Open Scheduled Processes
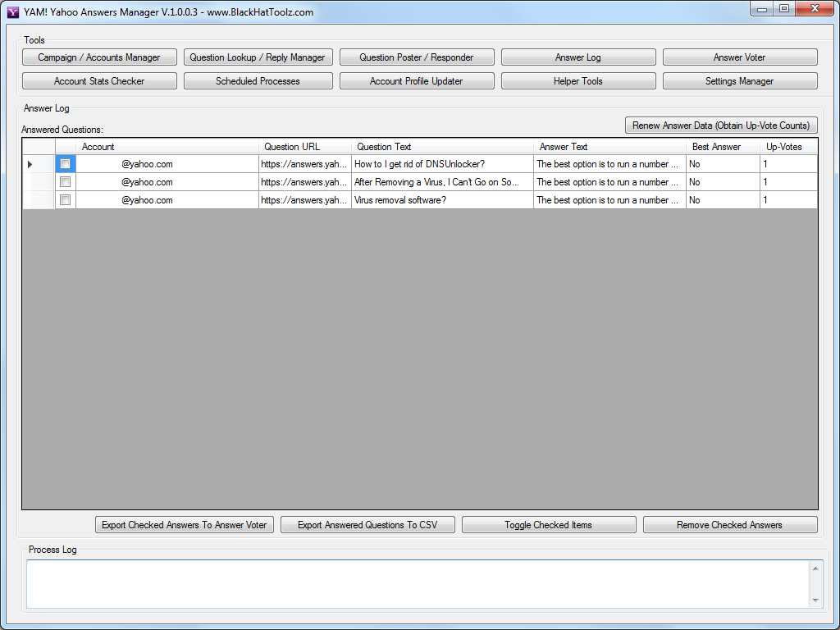The height and width of the screenshot is (630, 840). pos(258,81)
